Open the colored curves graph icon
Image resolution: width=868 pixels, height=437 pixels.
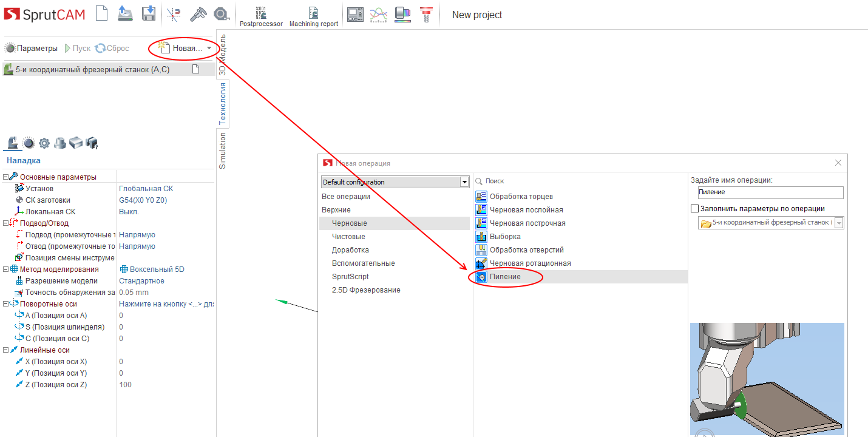tap(379, 14)
